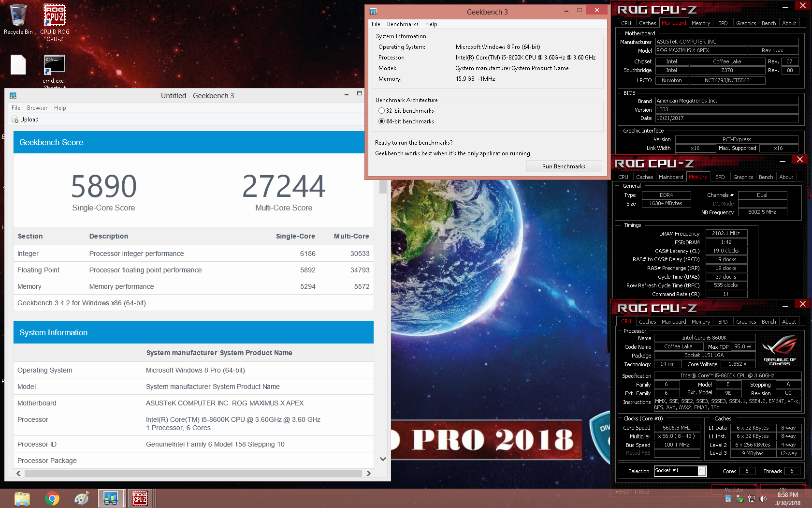Image resolution: width=812 pixels, height=508 pixels.
Task: Click the Integer row multi-core value 30533
Action: [x=360, y=254]
